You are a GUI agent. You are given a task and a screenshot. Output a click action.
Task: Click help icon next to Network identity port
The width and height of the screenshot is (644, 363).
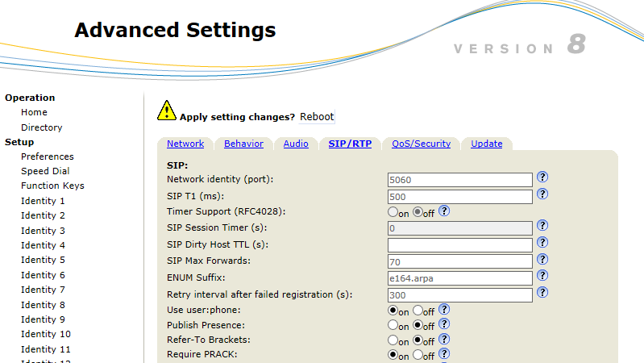coord(542,177)
